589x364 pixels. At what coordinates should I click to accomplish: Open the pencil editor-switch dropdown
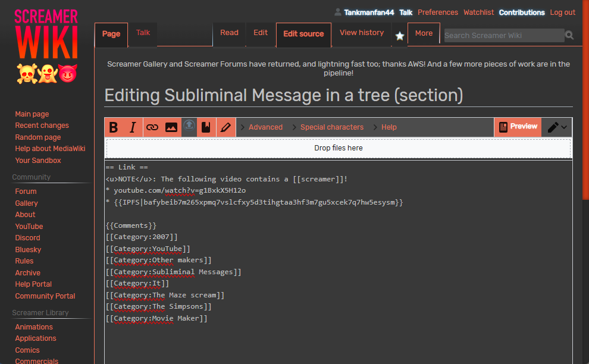coord(557,127)
